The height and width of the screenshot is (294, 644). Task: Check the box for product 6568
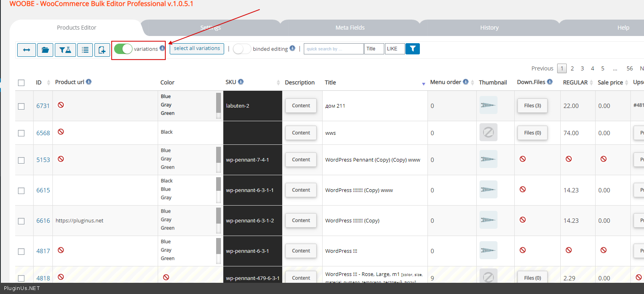[21, 133]
